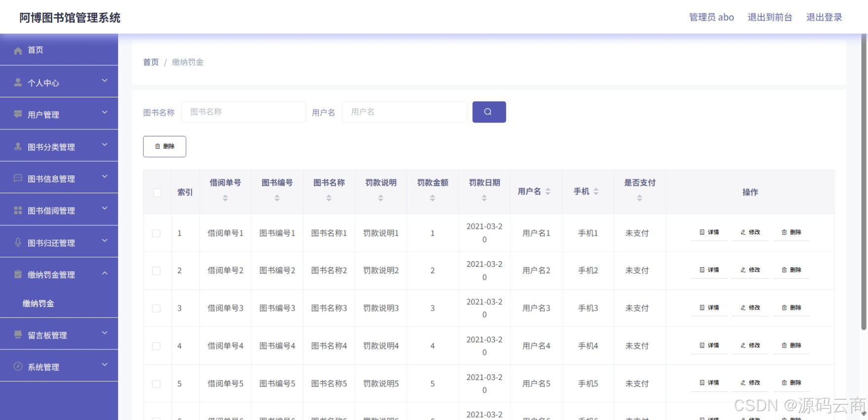The image size is (868, 420).
Task: Expand the 系统管理 menu chevron
Action: pos(105,365)
